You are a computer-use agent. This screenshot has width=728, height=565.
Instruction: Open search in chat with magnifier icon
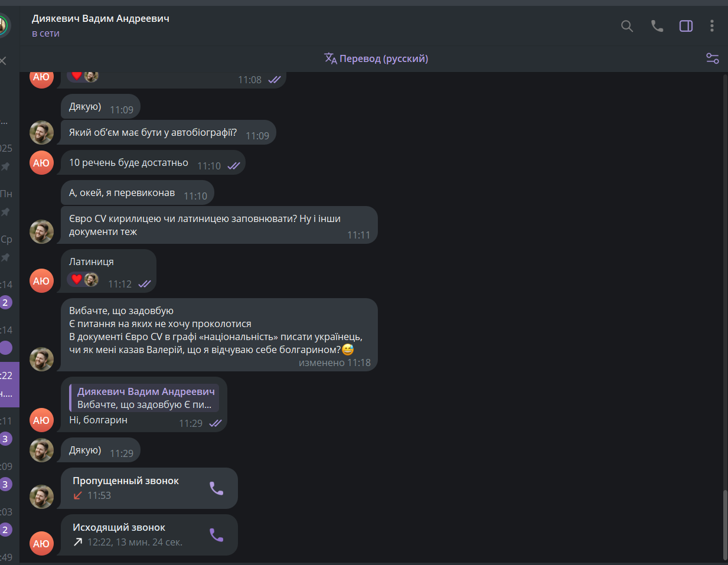tap(627, 26)
